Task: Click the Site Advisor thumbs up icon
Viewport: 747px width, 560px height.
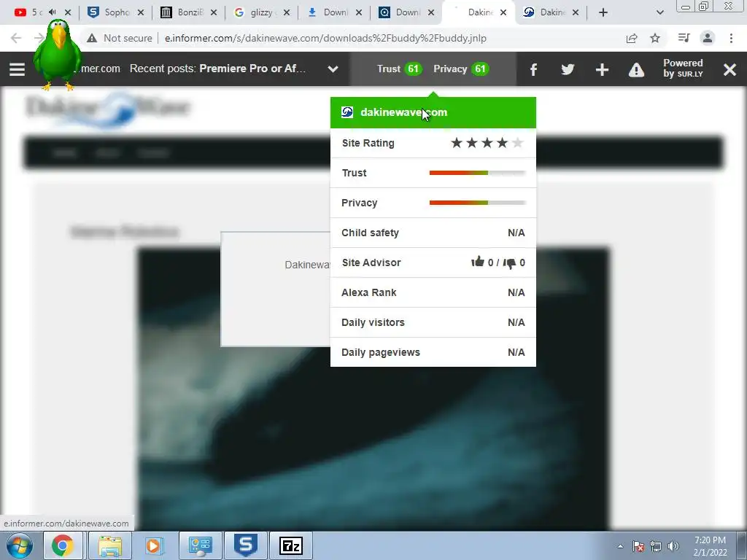Action: (x=477, y=262)
